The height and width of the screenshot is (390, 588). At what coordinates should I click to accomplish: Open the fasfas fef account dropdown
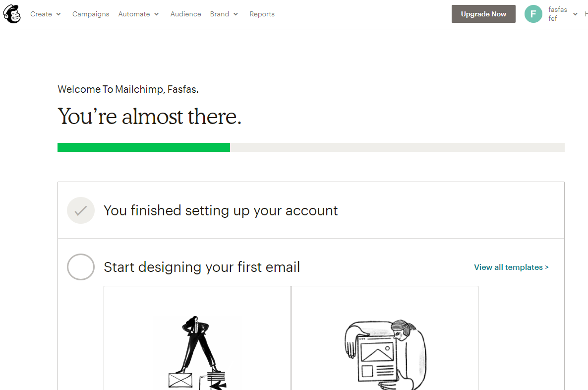558,14
